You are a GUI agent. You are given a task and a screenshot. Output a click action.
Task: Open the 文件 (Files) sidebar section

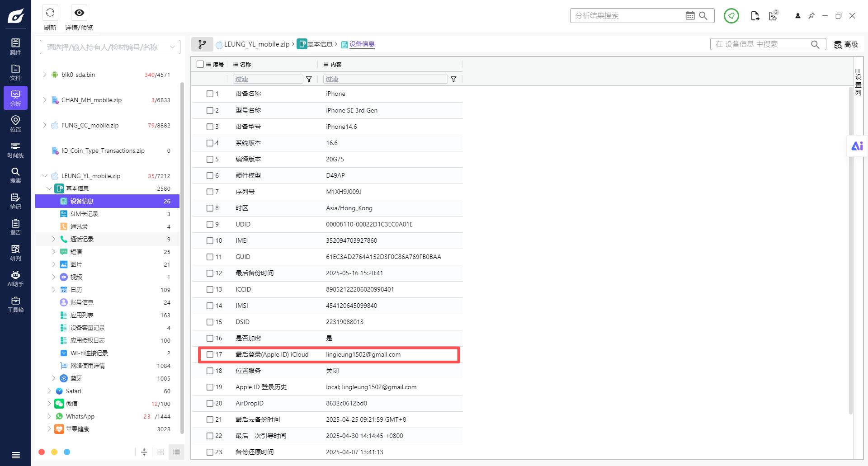[15, 72]
